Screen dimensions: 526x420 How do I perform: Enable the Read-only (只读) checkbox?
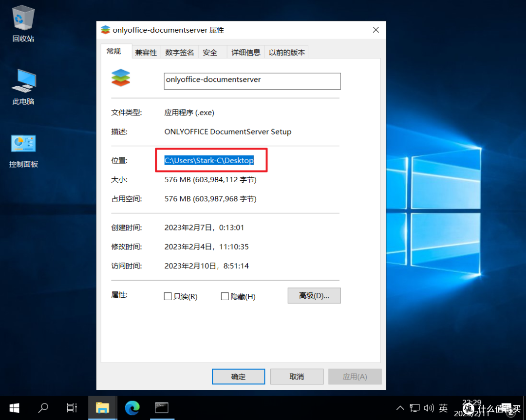point(168,296)
